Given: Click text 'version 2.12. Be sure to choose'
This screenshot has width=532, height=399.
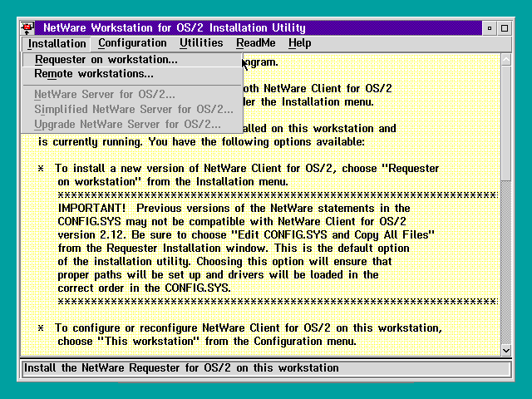Looking at the screenshot, I should click(x=142, y=234).
